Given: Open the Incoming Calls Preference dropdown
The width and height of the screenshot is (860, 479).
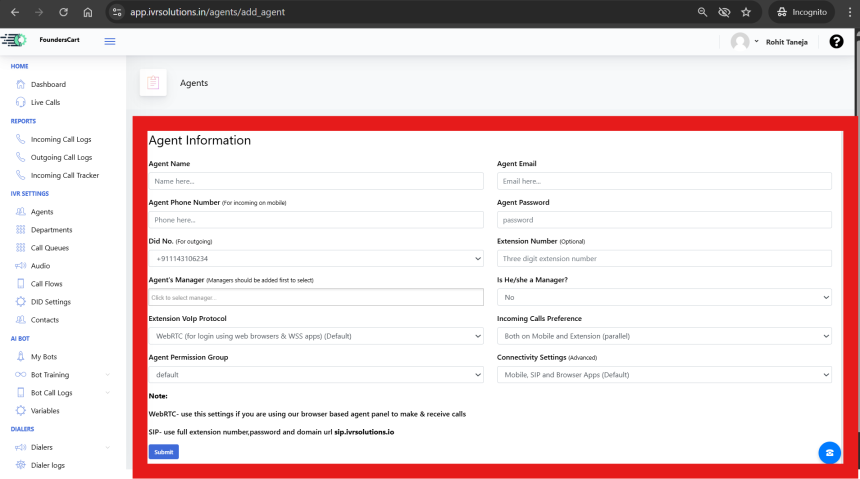Looking at the screenshot, I should pos(664,336).
